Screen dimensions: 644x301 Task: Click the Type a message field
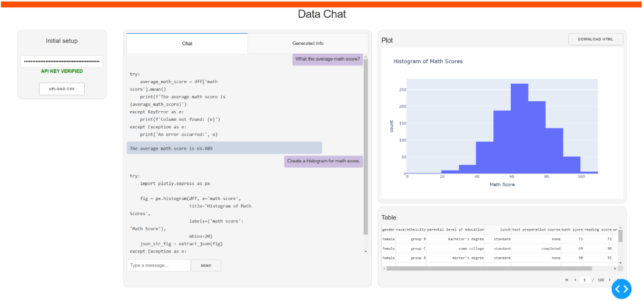click(158, 266)
